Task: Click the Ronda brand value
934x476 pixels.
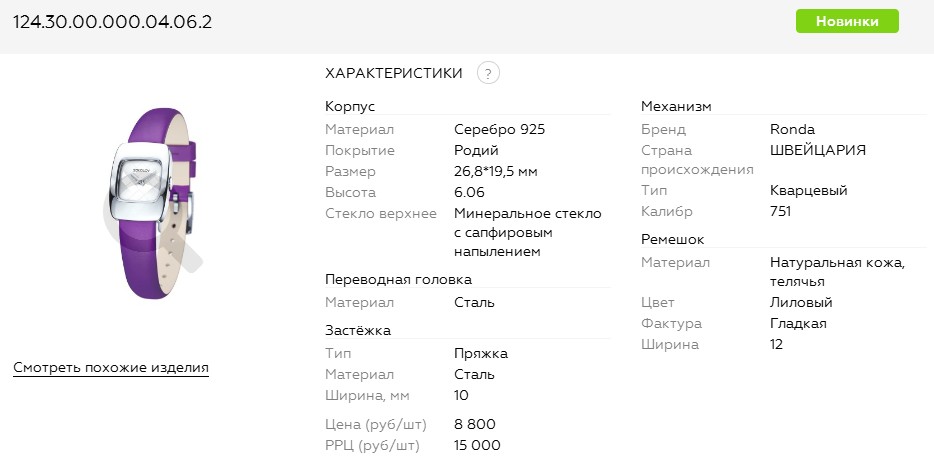Action: tap(792, 129)
